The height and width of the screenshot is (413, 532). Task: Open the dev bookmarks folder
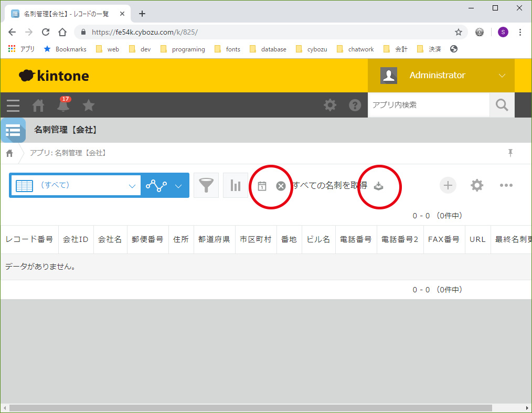140,49
